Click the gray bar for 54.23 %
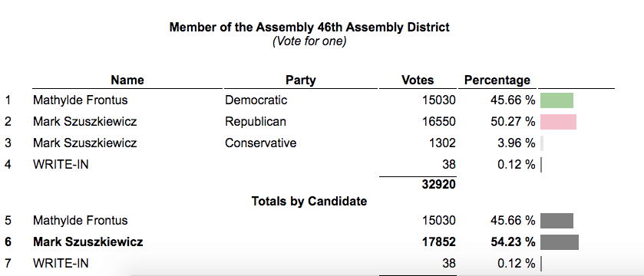644x276 pixels. coord(560,242)
